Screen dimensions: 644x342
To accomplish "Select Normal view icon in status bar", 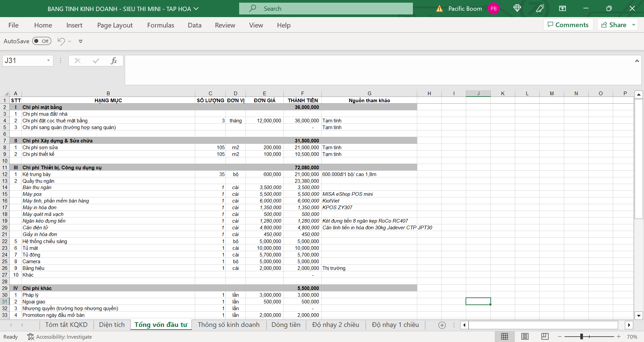I will (504, 336).
